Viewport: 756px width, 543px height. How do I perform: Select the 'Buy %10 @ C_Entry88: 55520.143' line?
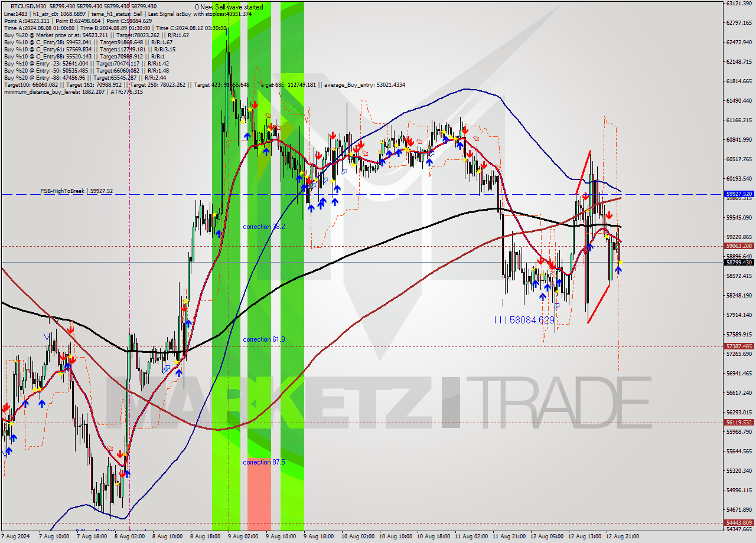pyautogui.click(x=85, y=57)
